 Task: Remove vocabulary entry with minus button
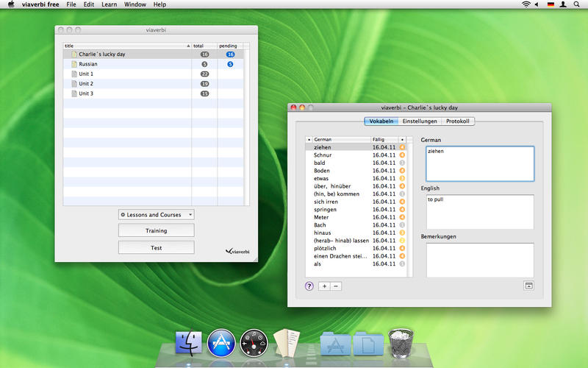pyautogui.click(x=336, y=286)
